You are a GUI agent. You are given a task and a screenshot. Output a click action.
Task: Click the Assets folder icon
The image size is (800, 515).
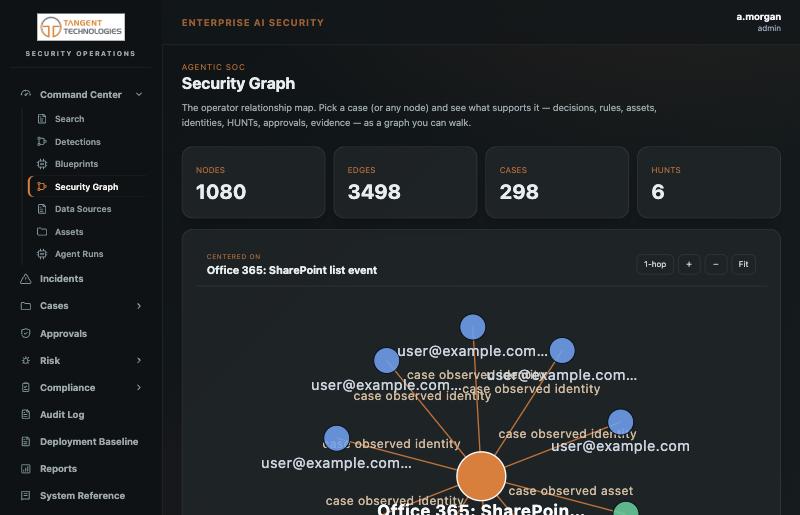(x=42, y=232)
